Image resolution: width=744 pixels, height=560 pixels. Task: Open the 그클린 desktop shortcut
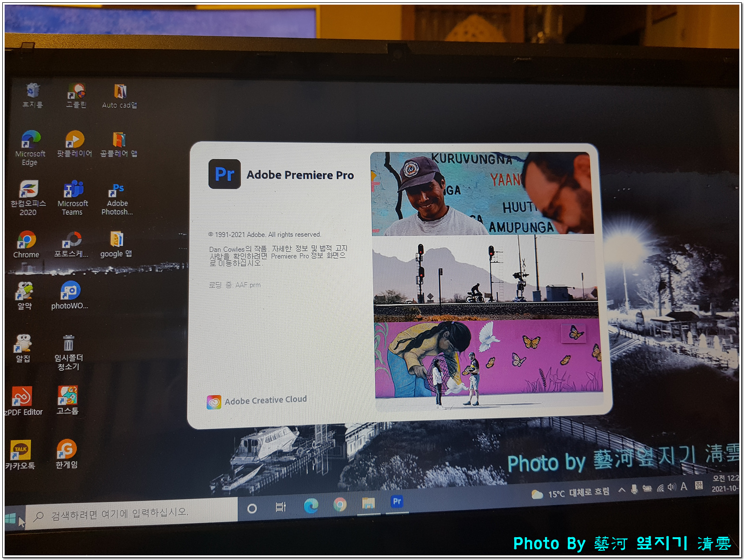tap(76, 95)
